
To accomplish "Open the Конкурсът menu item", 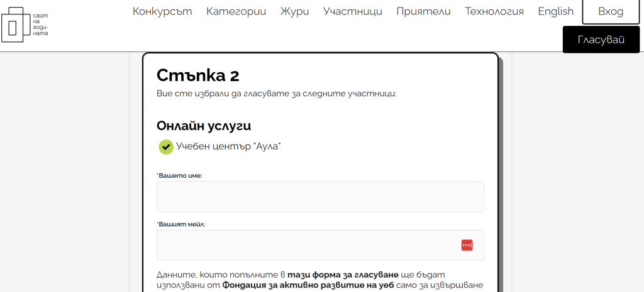I will (x=162, y=11).
